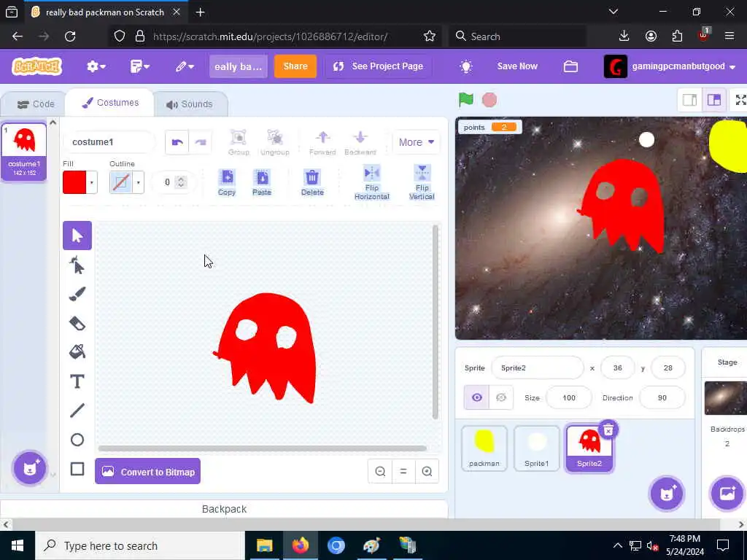Viewport: 747px width, 560px height.
Task: Move shape Forward one layer
Action: coord(322,142)
